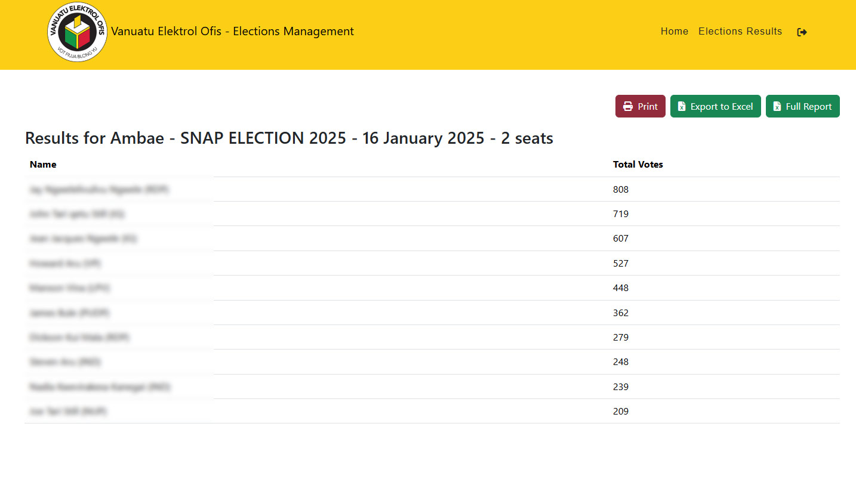
Task: Click the 448 vote total
Action: [x=620, y=288]
